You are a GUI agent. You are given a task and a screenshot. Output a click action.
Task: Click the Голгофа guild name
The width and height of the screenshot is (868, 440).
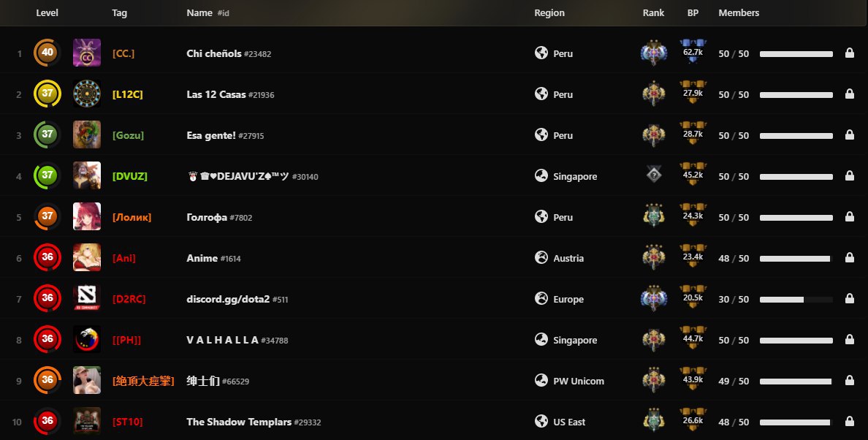pos(207,217)
